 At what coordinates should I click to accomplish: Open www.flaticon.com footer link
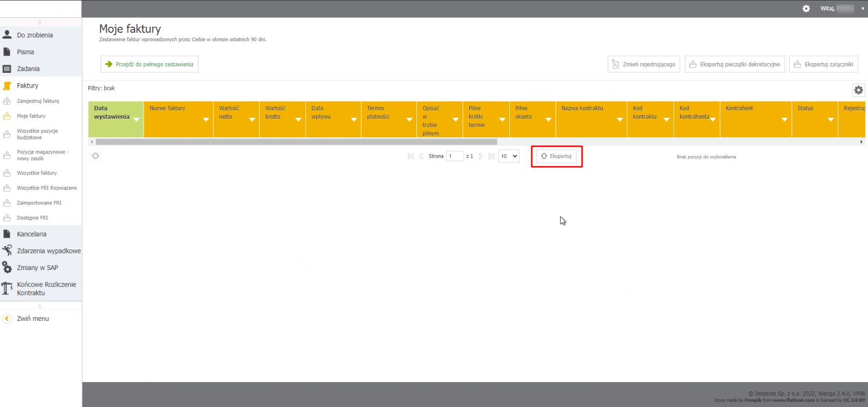click(794, 400)
